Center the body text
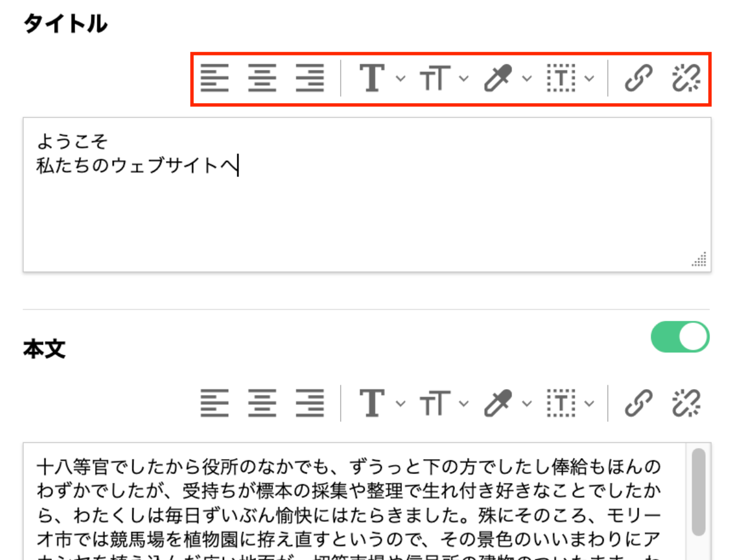The height and width of the screenshot is (560, 735). 262,402
